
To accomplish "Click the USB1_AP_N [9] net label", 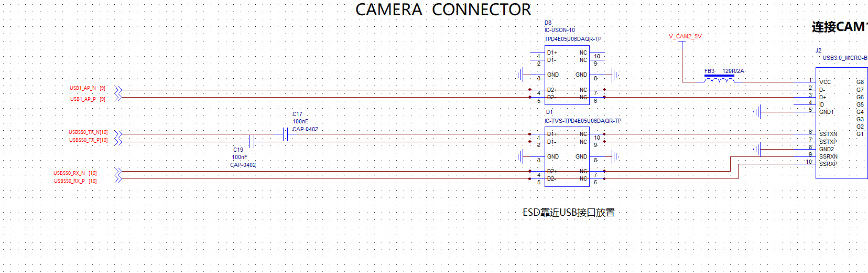I will pyautogui.click(x=88, y=88).
